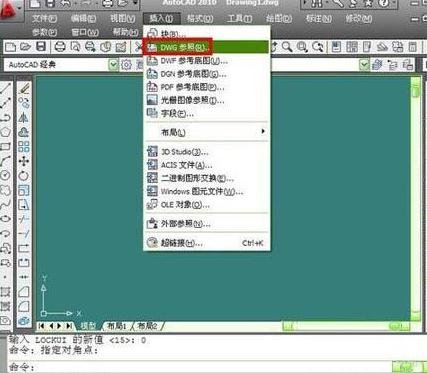
Task: Select the Erase modify tool
Action: click(24, 88)
